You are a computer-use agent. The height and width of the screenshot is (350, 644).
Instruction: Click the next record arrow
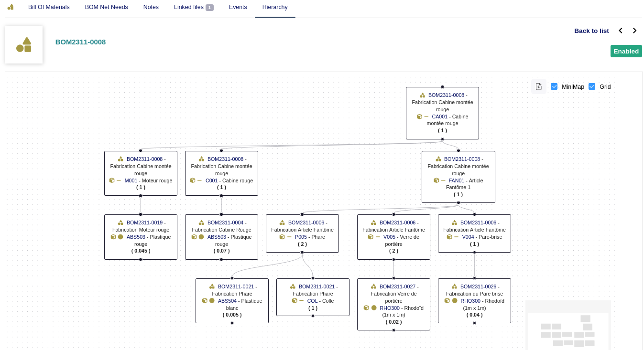(634, 31)
